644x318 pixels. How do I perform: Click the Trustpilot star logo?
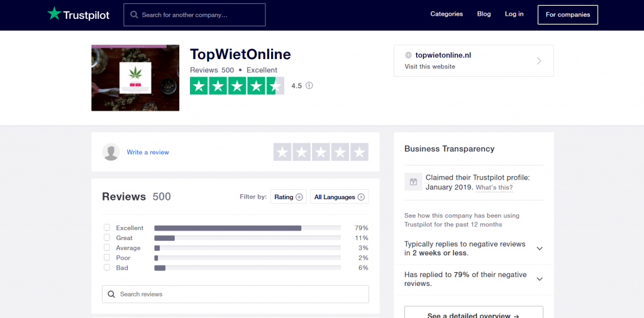55,14
